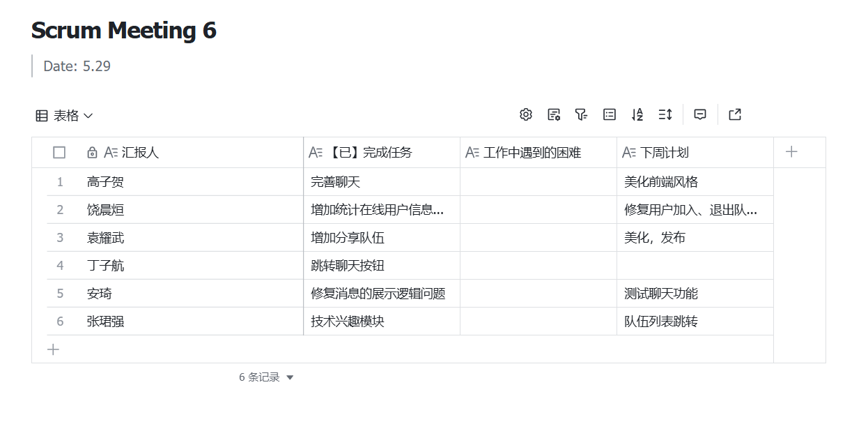868x431 pixels.
Task: Select the cell 完善聊天
Action: coord(382,182)
